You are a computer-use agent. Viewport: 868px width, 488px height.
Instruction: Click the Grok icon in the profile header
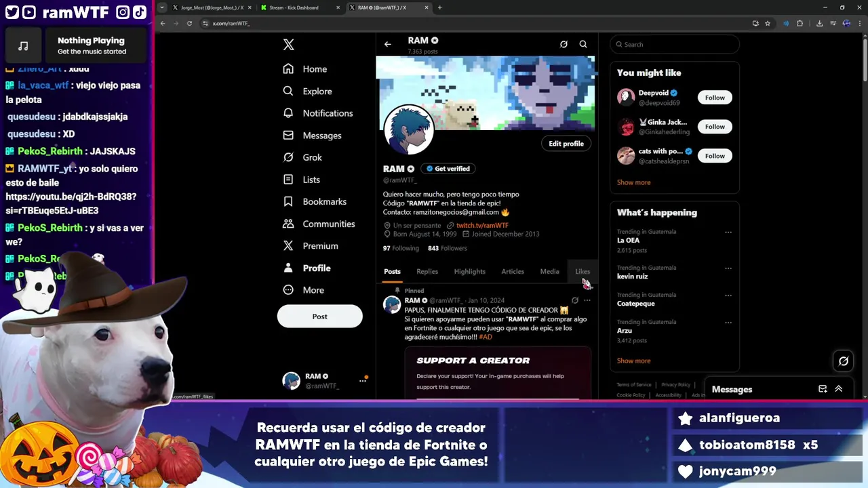point(564,44)
